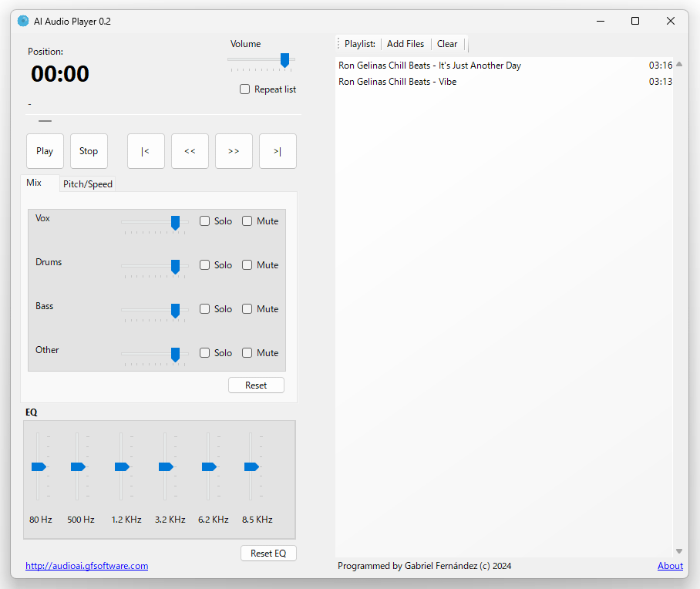Click the 00:00 position display

tap(60, 74)
